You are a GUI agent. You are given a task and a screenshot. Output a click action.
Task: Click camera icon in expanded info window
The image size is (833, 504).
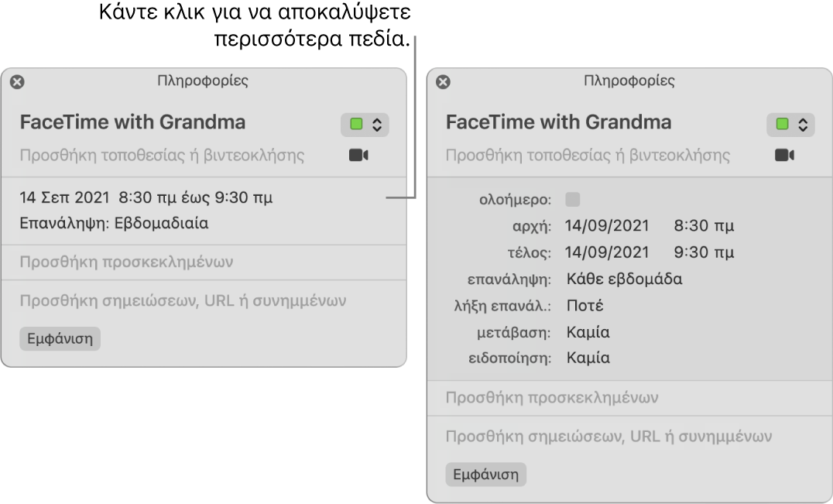tap(785, 155)
